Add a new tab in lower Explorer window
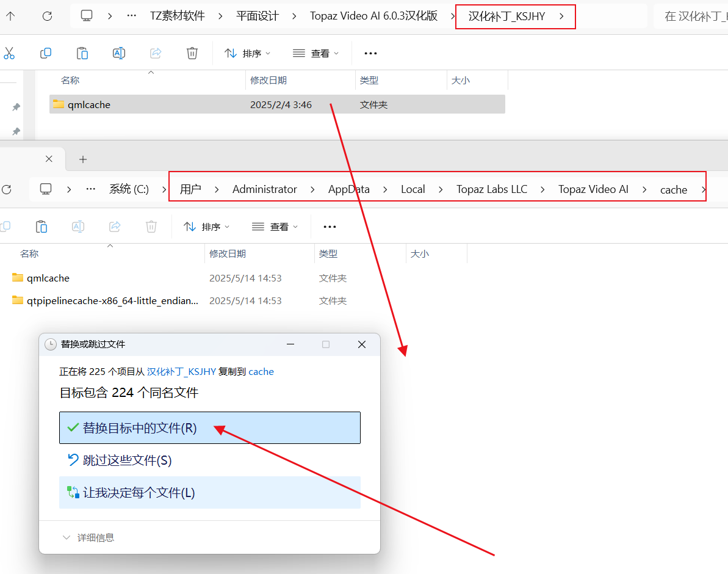Viewport: 728px width, 574px height. click(82, 159)
